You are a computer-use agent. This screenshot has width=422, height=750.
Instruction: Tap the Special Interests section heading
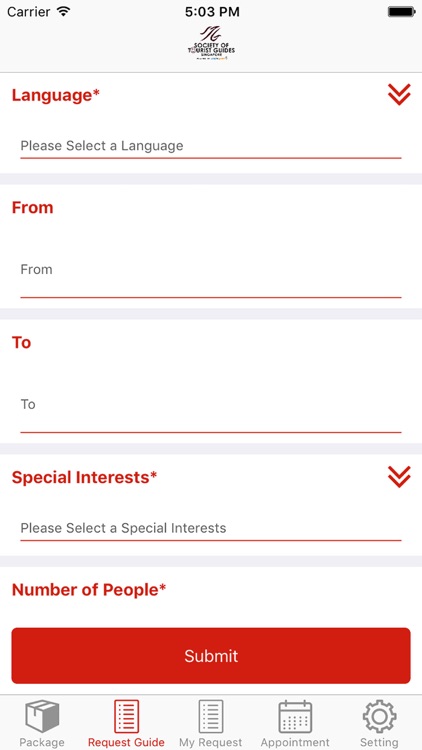pyautogui.click(x=84, y=477)
